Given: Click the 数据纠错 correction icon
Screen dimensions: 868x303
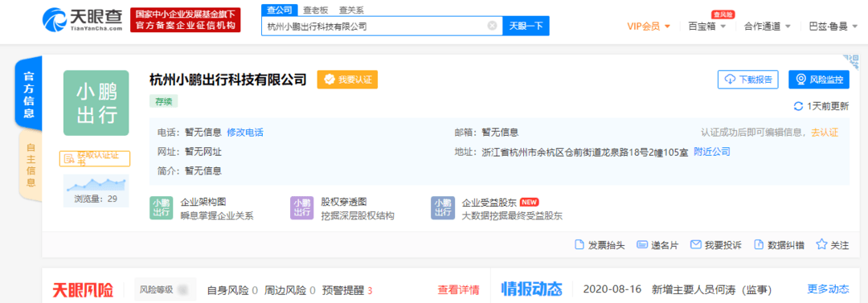Looking at the screenshot, I should tap(759, 245).
